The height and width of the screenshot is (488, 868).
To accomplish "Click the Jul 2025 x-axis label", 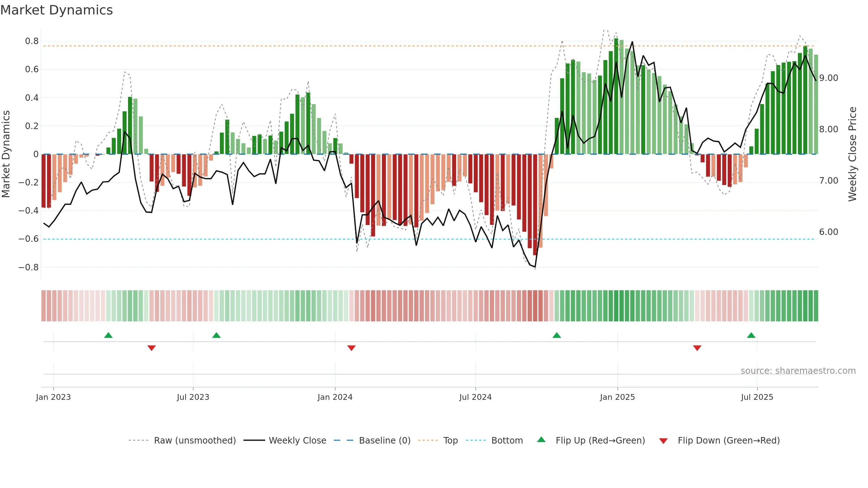I will click(x=757, y=397).
